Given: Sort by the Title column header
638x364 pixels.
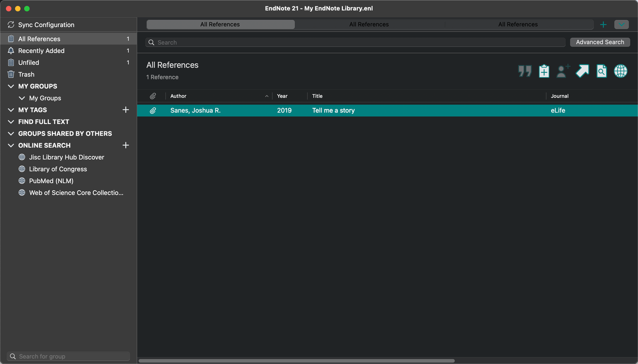Looking at the screenshot, I should point(426,96).
